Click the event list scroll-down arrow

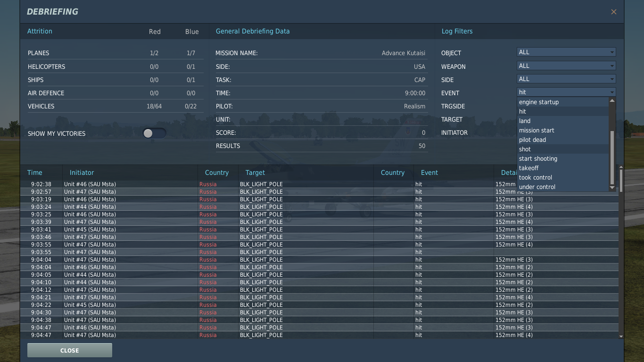[612, 188]
